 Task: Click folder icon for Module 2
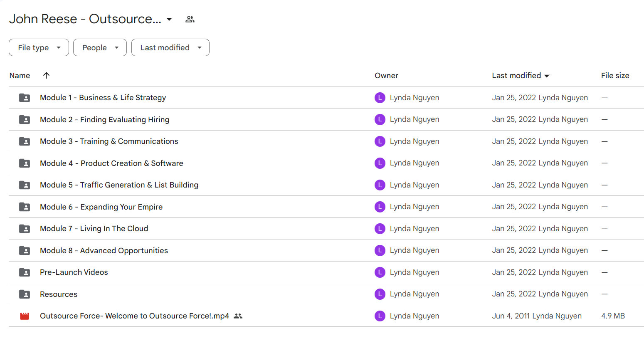pos(25,120)
